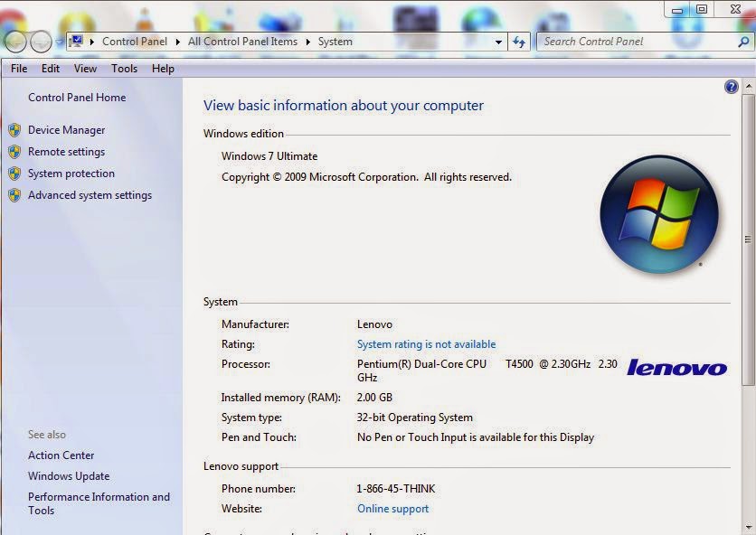Expand the arrow after Control Panel breadcrumb
This screenshot has height=535, width=756.
pyautogui.click(x=178, y=42)
